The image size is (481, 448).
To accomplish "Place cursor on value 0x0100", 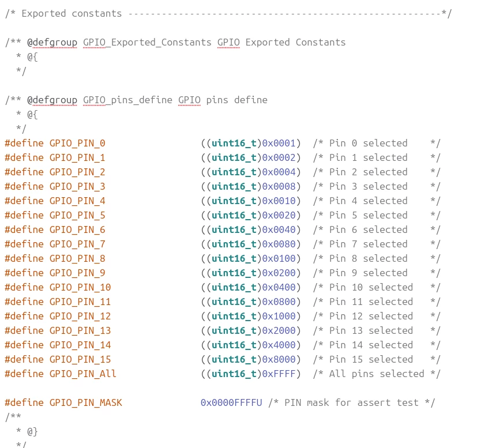I will tap(279, 258).
